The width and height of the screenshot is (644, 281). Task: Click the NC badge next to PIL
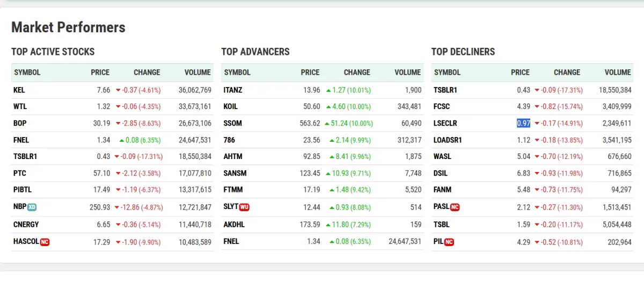pyautogui.click(x=449, y=242)
